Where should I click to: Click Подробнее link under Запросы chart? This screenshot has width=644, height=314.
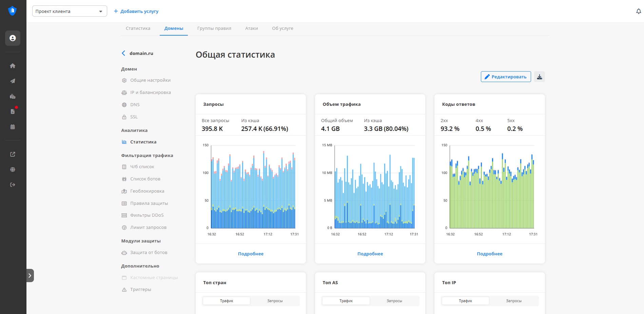(x=251, y=254)
